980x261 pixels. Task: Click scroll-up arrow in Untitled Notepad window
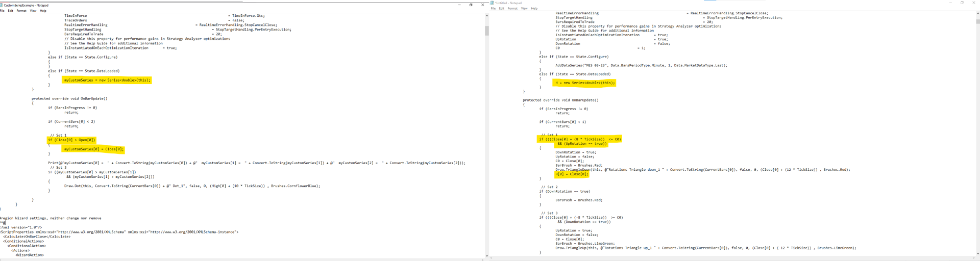(977, 14)
